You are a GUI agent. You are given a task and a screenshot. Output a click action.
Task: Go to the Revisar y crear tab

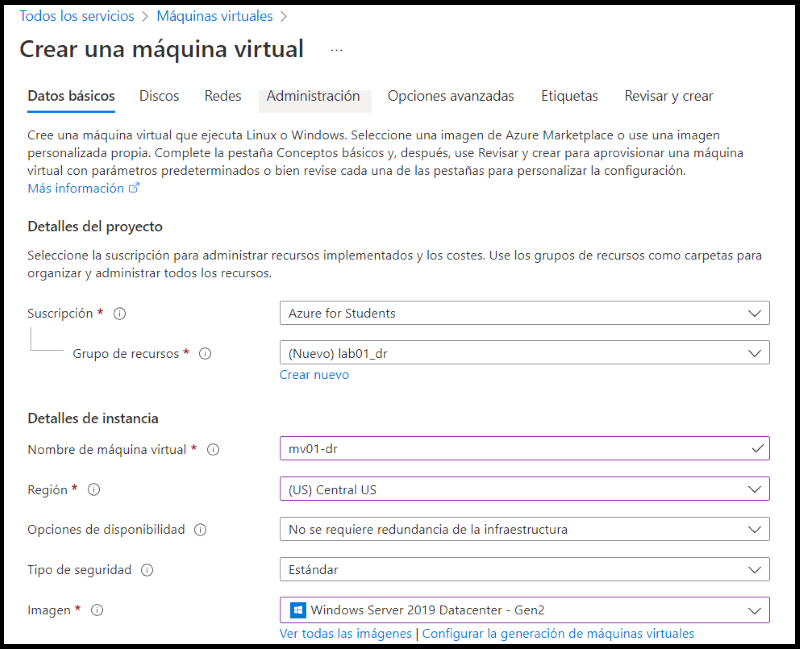coord(669,96)
